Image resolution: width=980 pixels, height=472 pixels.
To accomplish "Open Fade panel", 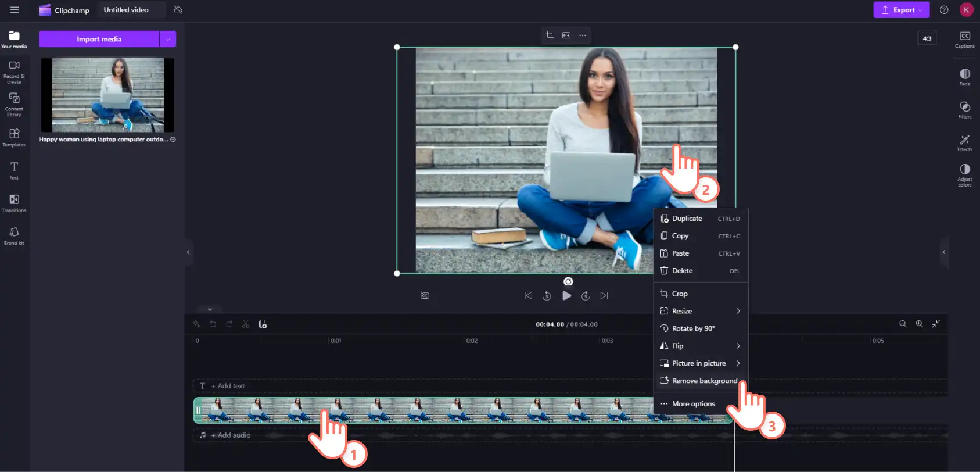I will point(964,77).
